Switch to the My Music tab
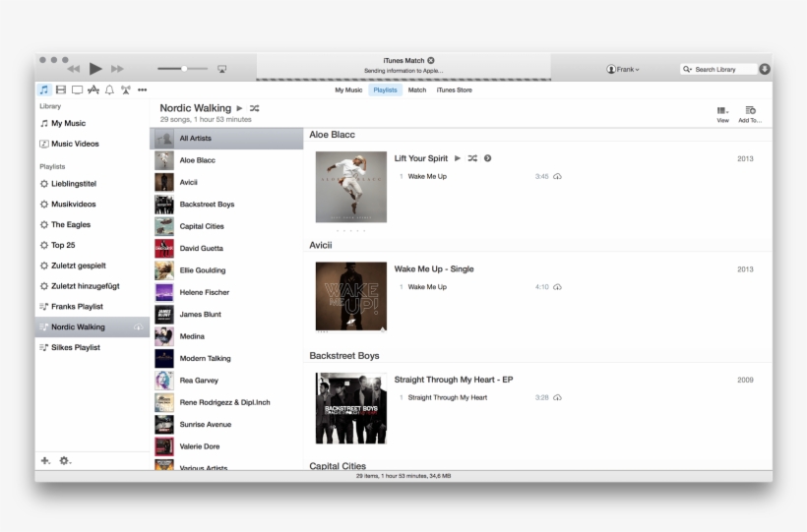The height and width of the screenshot is (532, 807). tap(348, 90)
